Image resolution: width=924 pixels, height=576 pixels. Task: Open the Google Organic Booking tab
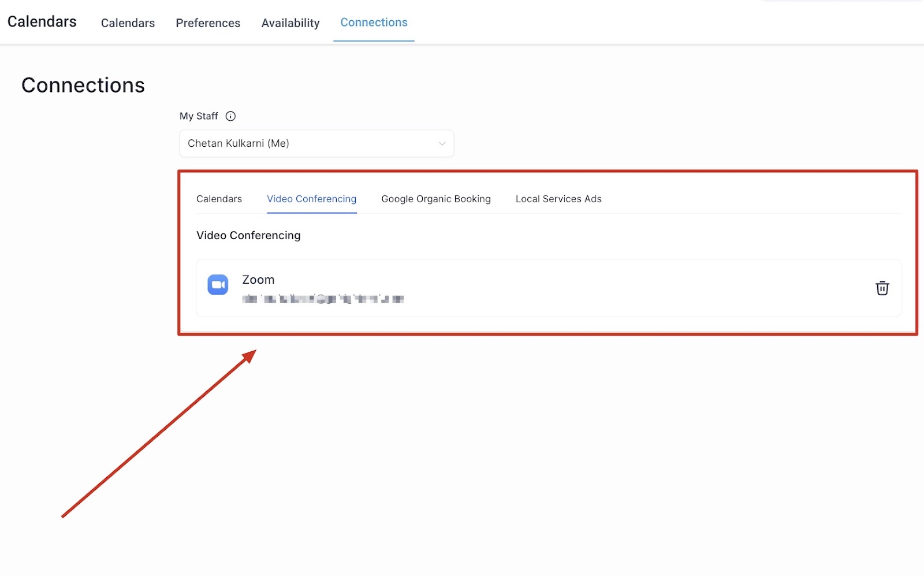(x=436, y=199)
